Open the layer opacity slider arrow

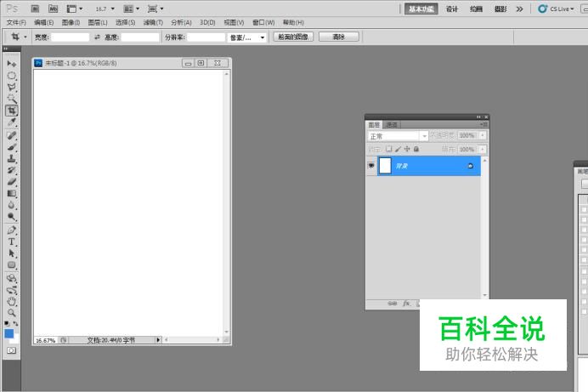[x=483, y=135]
